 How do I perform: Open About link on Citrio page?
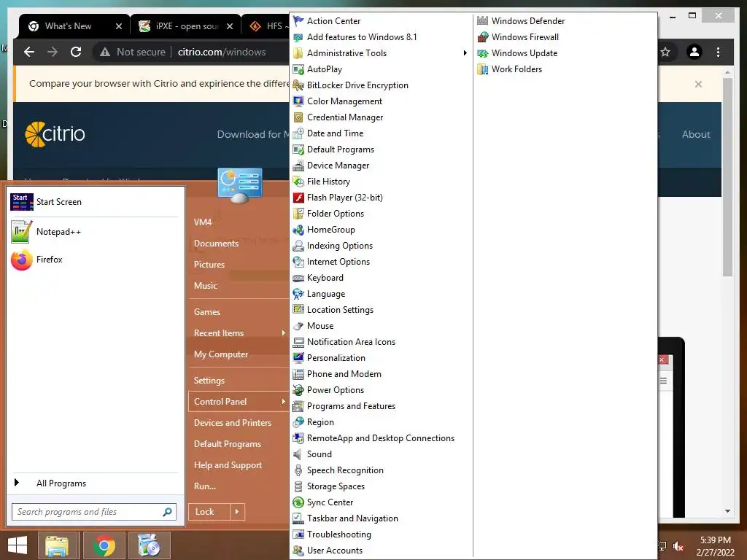(696, 134)
